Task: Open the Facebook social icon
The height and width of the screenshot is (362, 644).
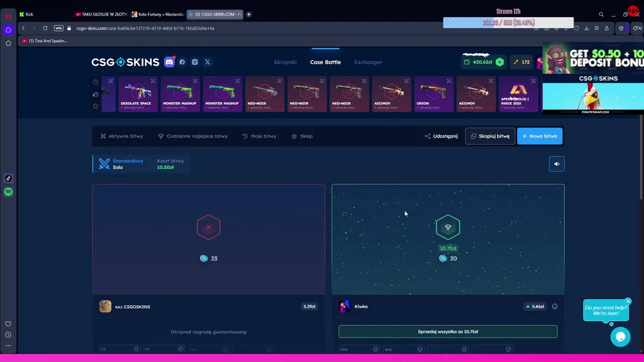Action: pos(182,62)
